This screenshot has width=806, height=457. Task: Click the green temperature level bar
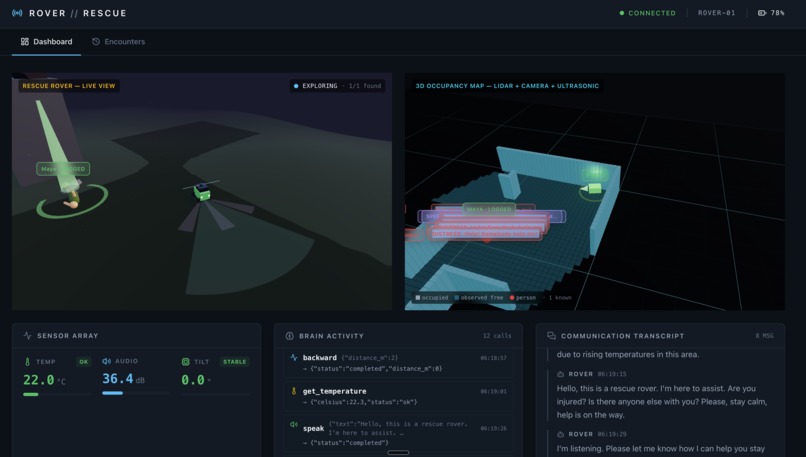click(x=31, y=394)
